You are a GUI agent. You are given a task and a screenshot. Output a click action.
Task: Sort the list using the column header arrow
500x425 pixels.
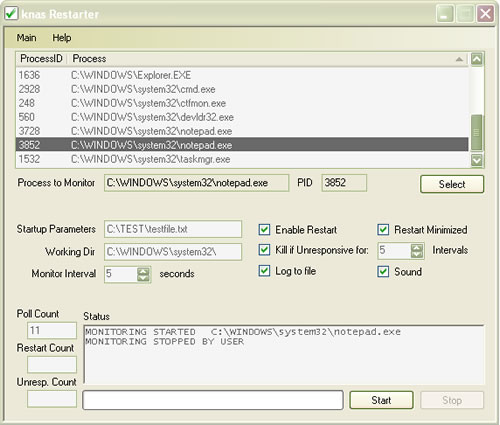coord(459,59)
